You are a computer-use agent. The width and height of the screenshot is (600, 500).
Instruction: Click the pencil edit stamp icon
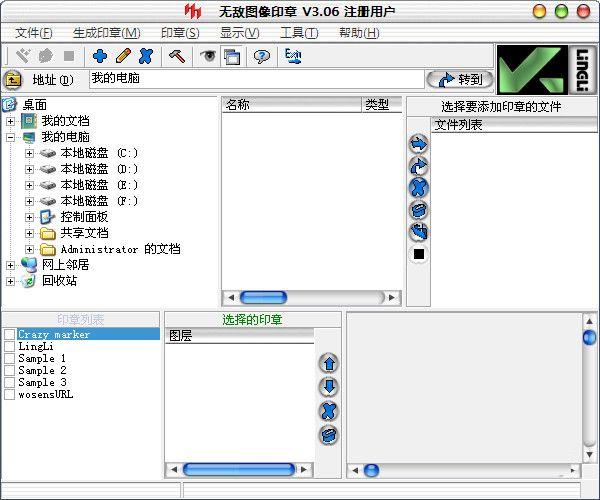coord(123,57)
